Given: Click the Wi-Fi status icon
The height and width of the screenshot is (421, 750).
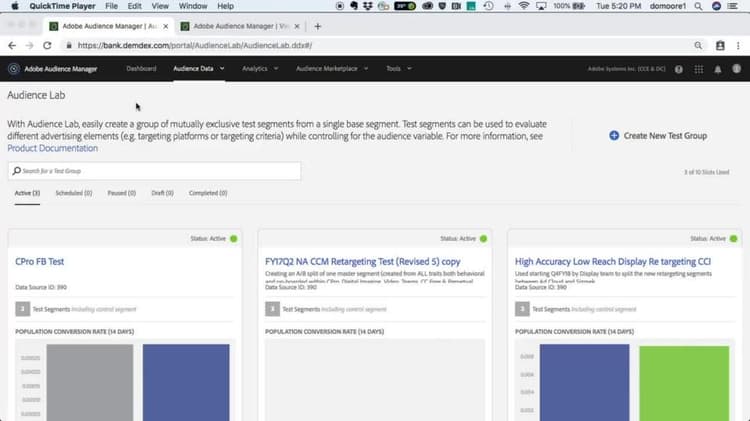Looking at the screenshot, I should tap(524, 6).
